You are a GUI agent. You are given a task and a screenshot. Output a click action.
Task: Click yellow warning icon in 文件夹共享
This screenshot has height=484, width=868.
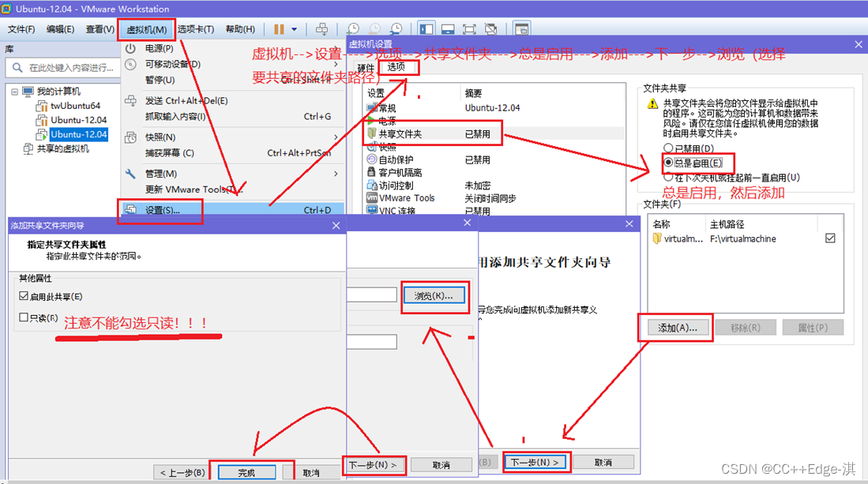point(653,103)
